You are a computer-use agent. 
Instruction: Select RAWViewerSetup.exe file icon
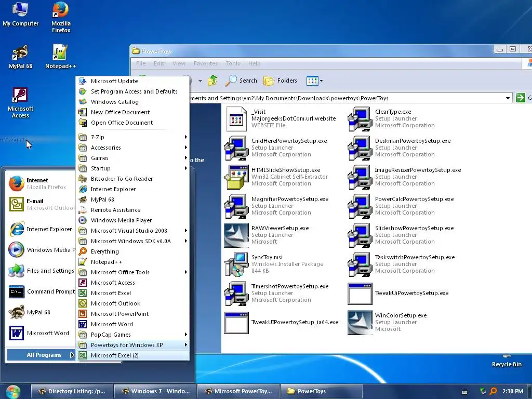coord(236,235)
